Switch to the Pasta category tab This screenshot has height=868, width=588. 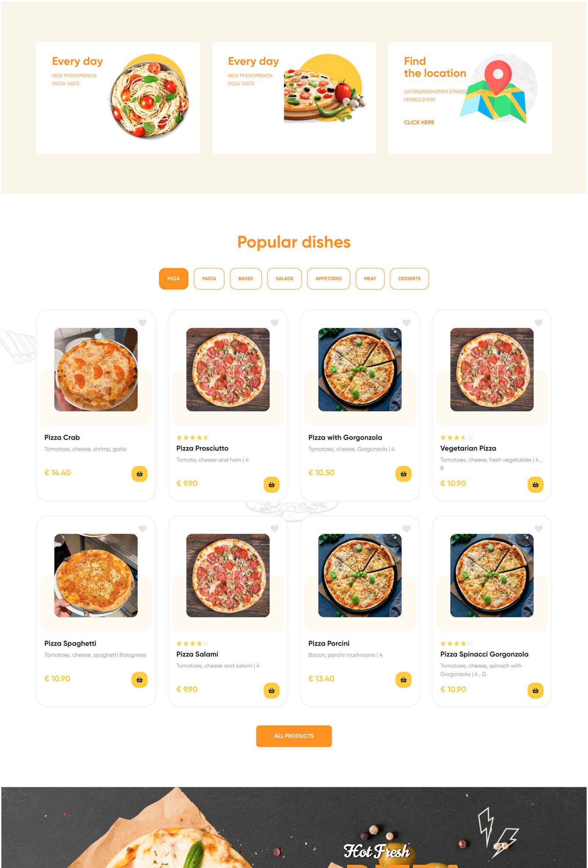tap(209, 279)
